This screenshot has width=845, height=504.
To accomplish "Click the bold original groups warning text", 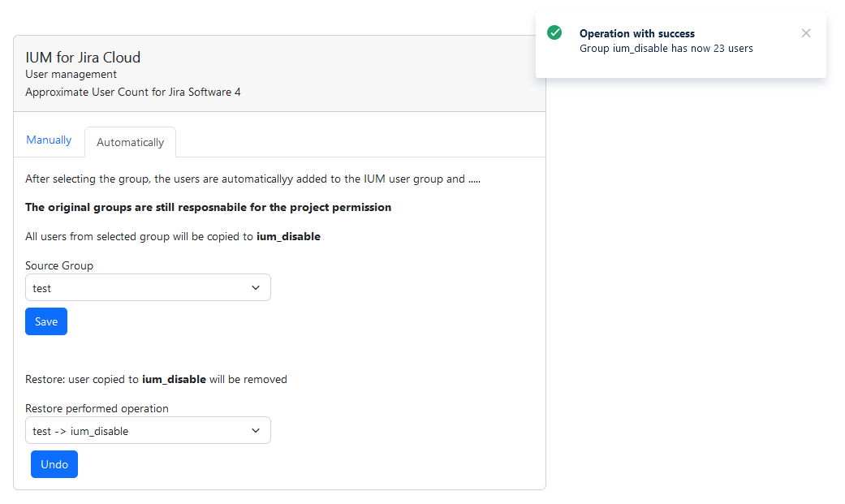I will pos(208,208).
